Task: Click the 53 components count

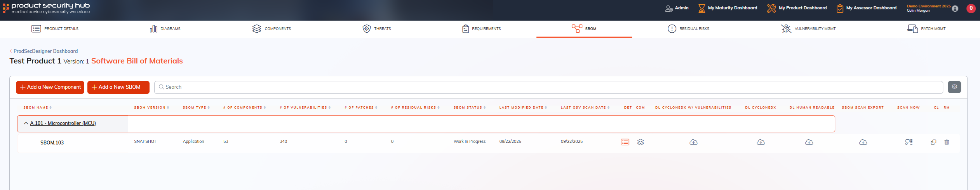Action: (x=226, y=142)
